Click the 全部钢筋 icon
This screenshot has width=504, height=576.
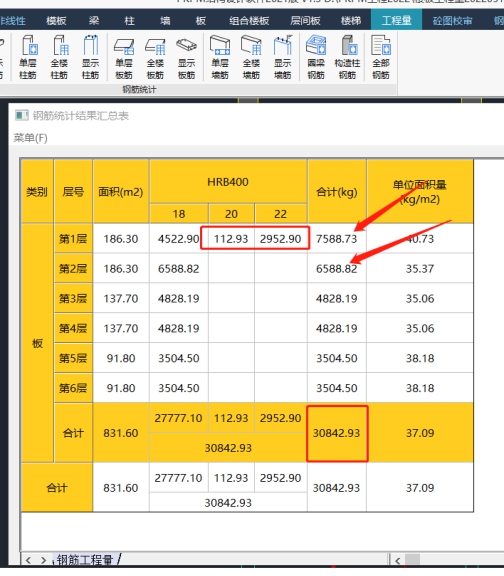(x=381, y=57)
